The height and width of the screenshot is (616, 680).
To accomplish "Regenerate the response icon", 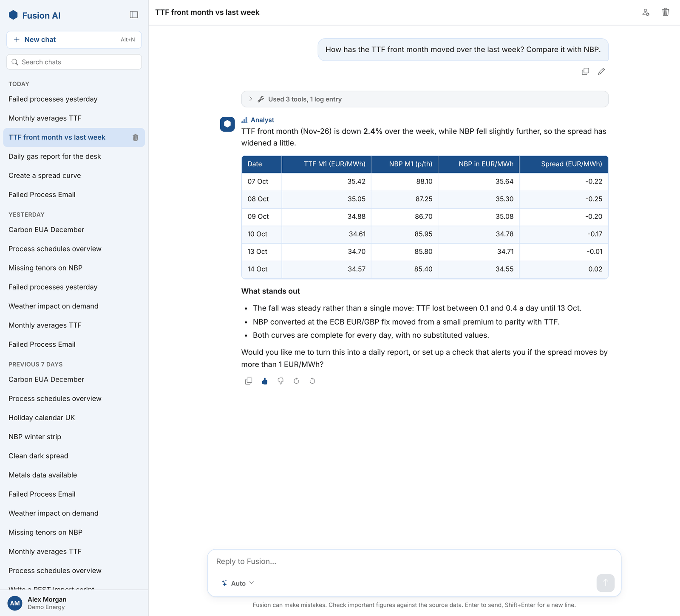I will [x=297, y=381].
